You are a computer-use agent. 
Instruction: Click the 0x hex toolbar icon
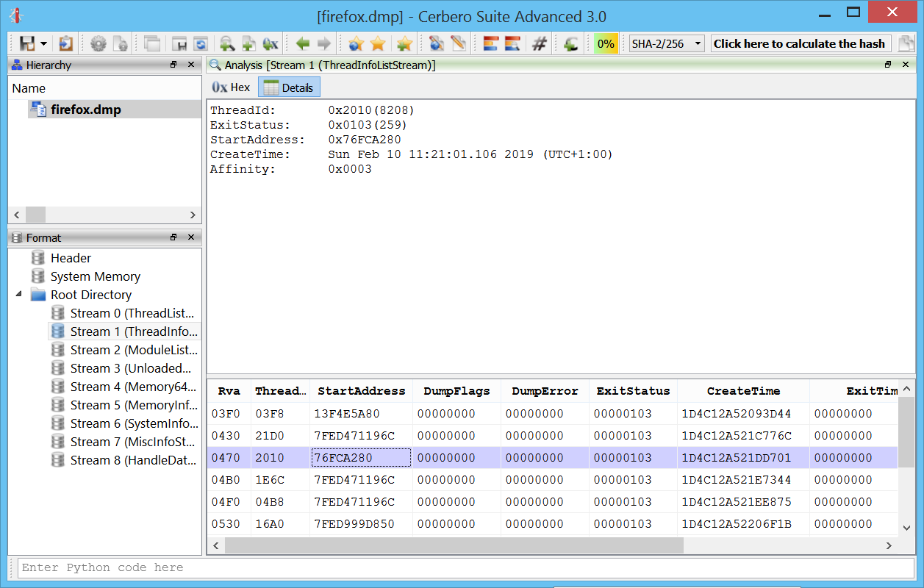click(x=270, y=43)
